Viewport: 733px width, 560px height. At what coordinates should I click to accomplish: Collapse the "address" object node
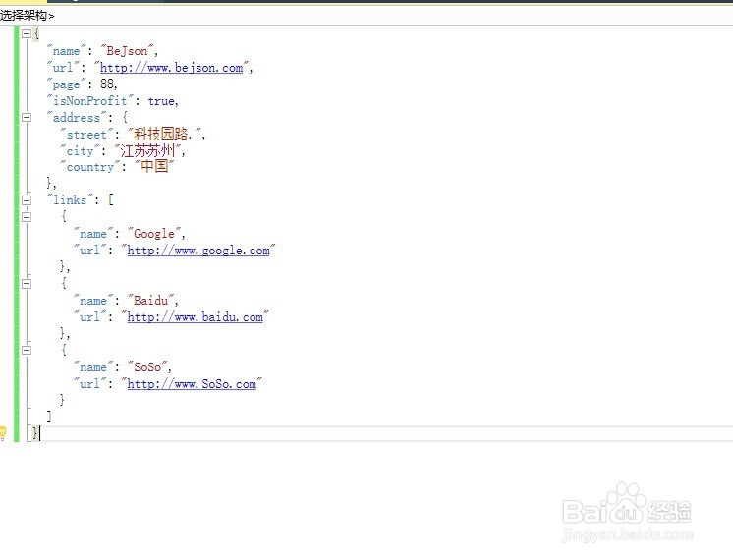click(x=27, y=117)
